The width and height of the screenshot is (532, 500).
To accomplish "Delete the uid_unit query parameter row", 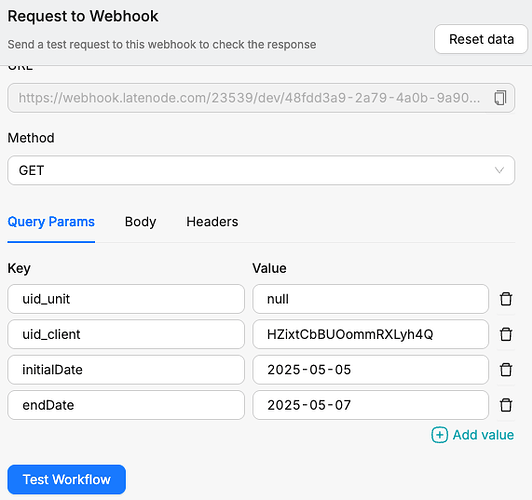I will [x=506, y=299].
